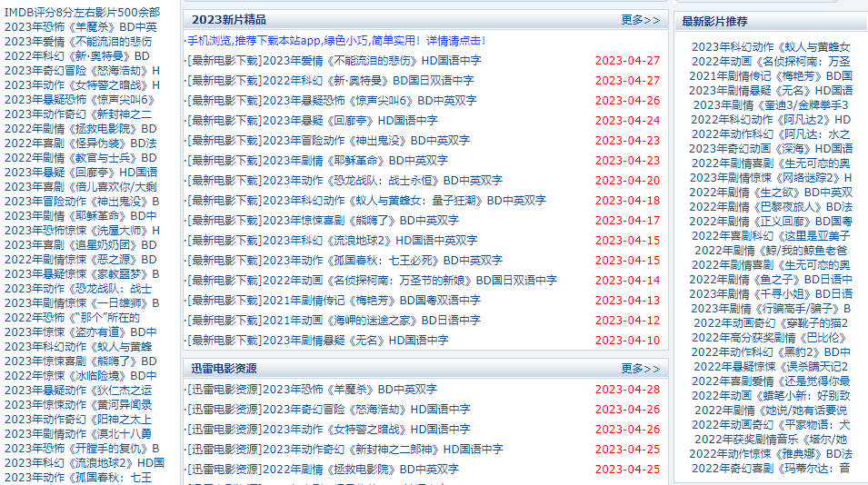This screenshot has height=485, width=868.
Task: Open 2022年剧情惊悚《恶之源》 in left sidebar
Action: (81, 260)
